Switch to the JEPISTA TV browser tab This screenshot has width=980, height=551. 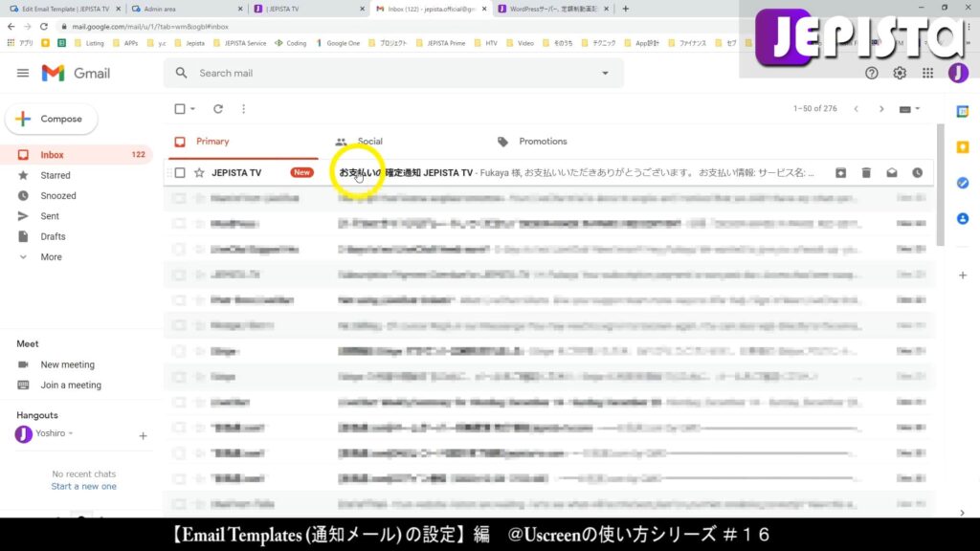309,9
